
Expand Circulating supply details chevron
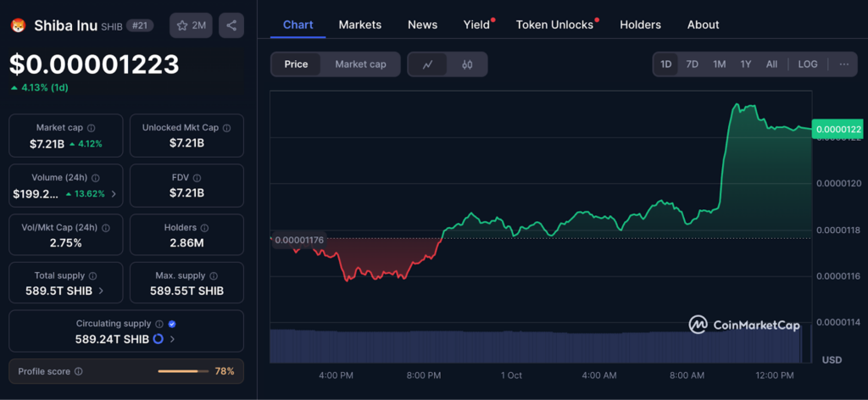(x=173, y=339)
